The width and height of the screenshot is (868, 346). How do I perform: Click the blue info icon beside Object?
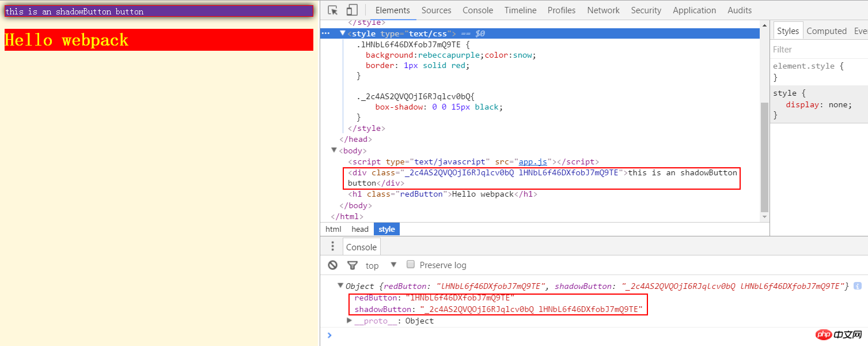coord(858,286)
